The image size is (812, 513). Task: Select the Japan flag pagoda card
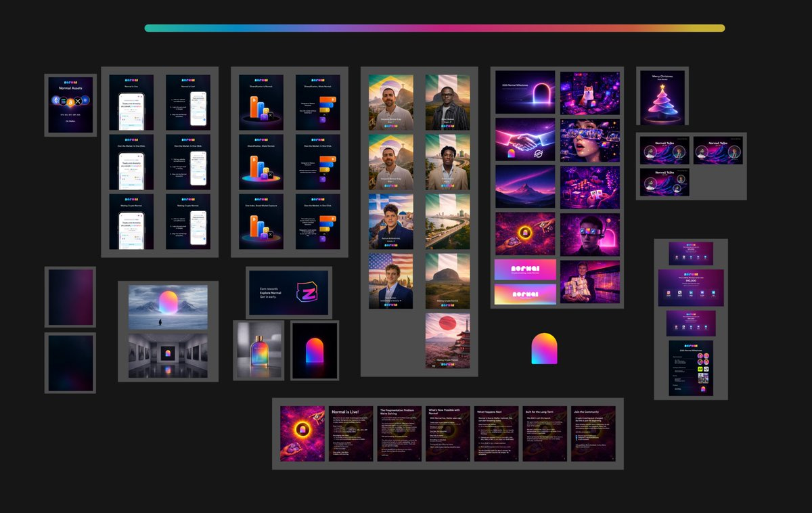(447, 340)
